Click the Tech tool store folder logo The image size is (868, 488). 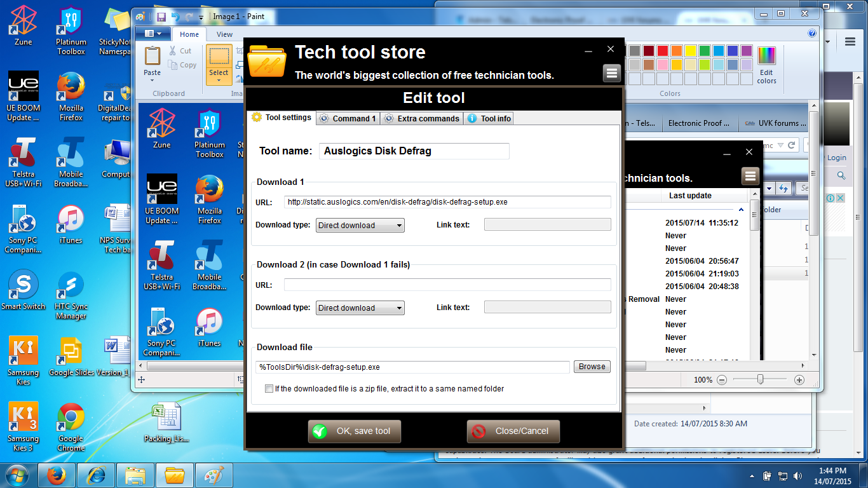click(x=267, y=61)
